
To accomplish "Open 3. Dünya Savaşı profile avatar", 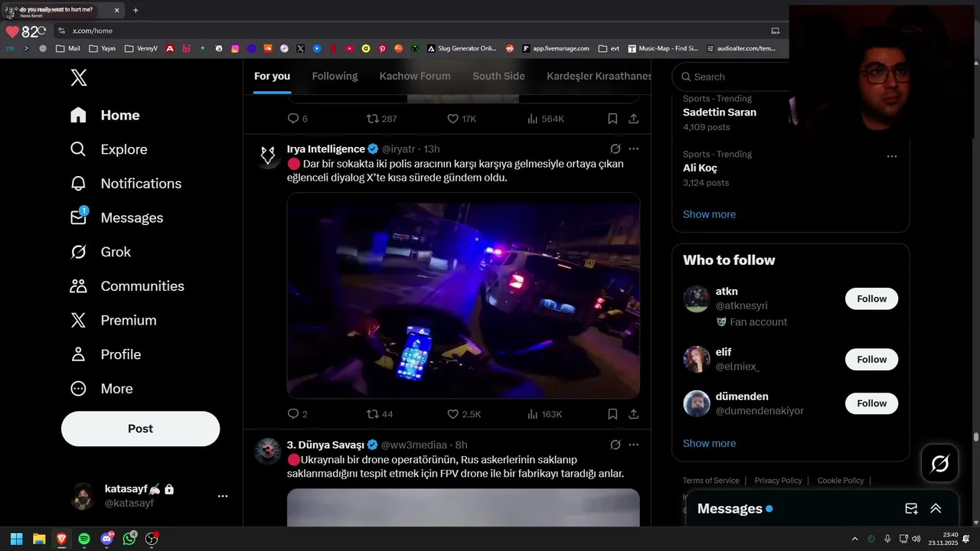I will tap(268, 452).
